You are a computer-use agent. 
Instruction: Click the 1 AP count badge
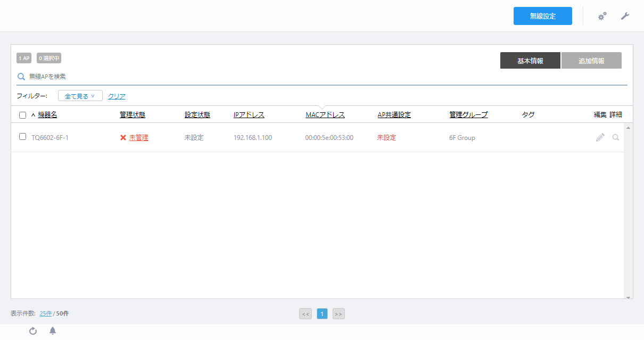coord(24,58)
